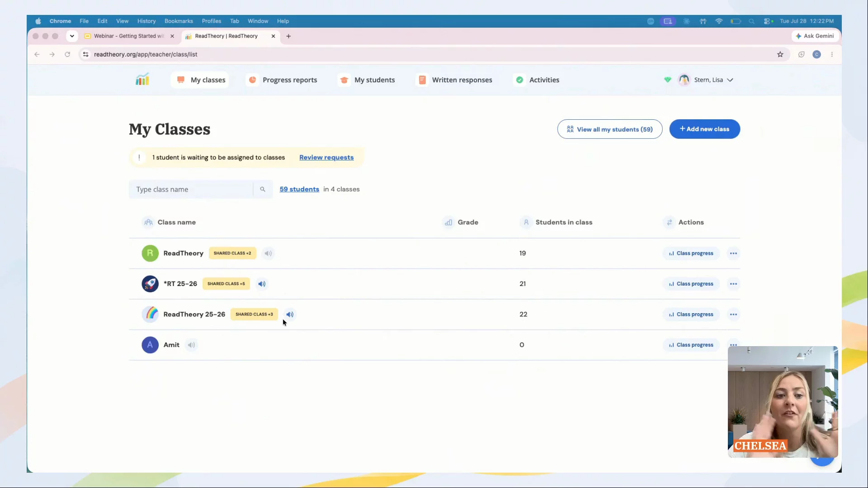Open the ReadTheory row's three-dots actions menu
The width and height of the screenshot is (868, 488).
(733, 253)
